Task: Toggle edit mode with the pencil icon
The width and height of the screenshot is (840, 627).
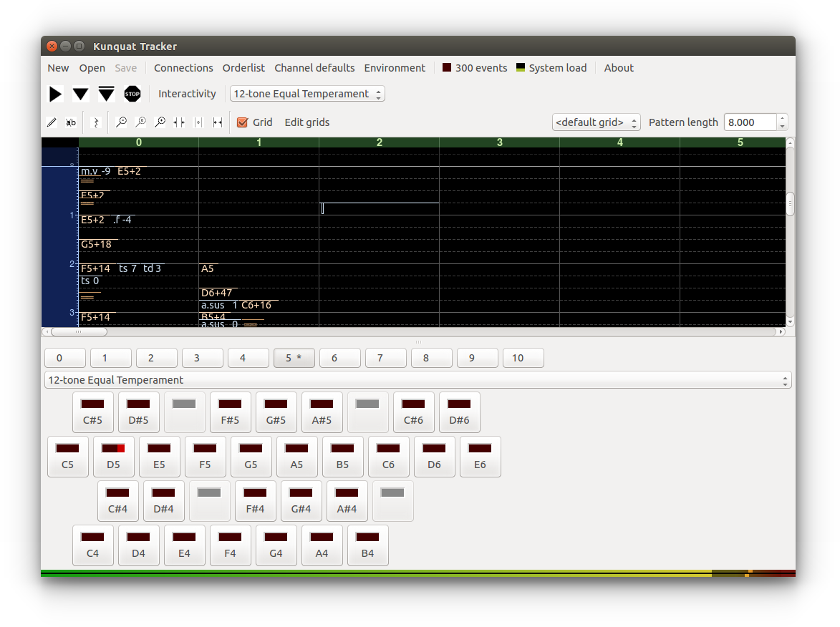Action: click(52, 122)
